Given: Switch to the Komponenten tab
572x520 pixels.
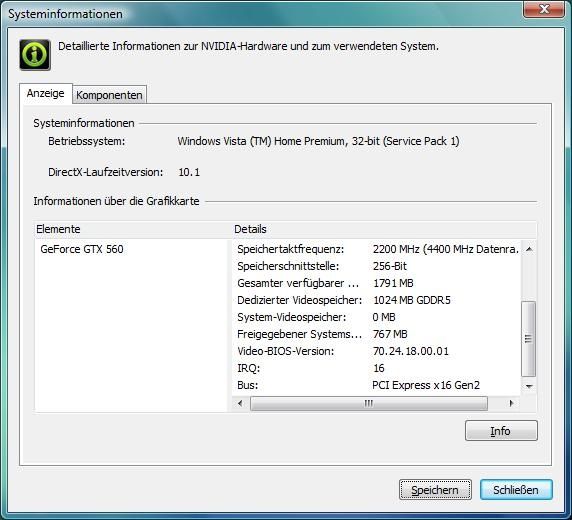Looking at the screenshot, I should [109, 95].
